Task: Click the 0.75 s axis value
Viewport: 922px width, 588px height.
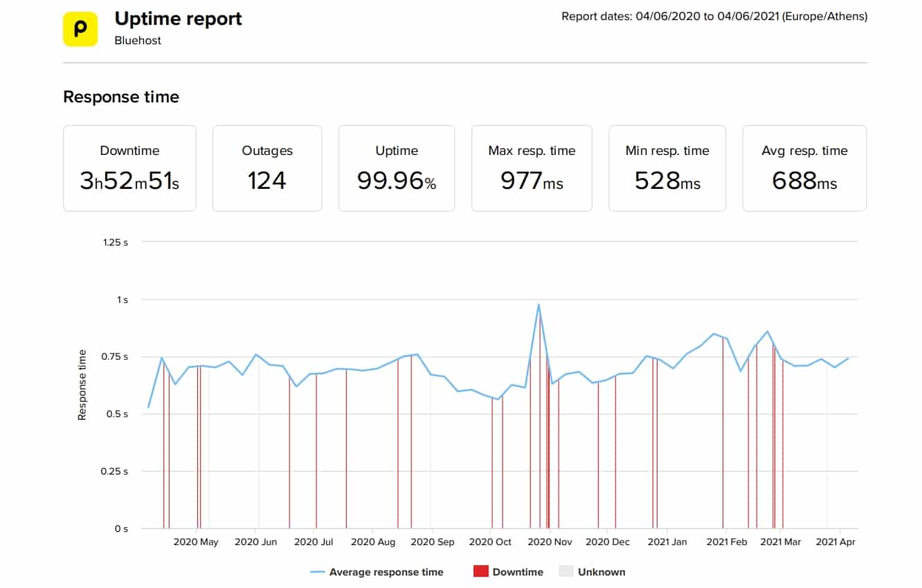Action: tap(116, 357)
